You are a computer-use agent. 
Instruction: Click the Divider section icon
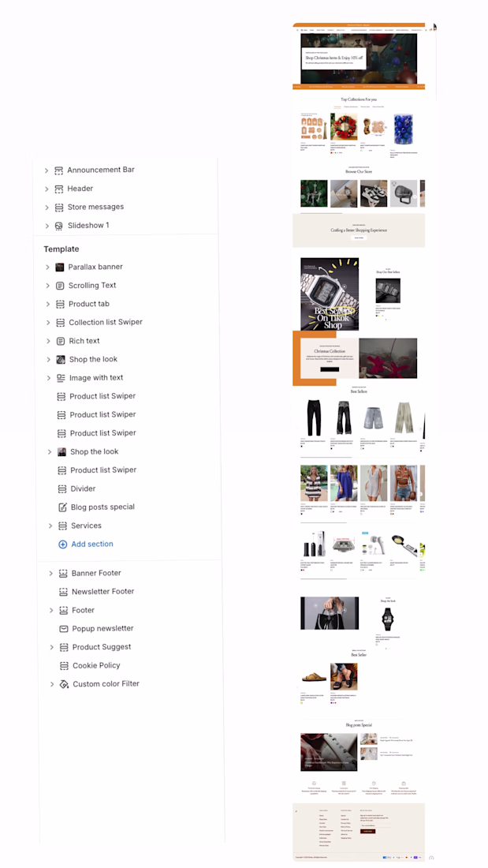tap(62, 488)
